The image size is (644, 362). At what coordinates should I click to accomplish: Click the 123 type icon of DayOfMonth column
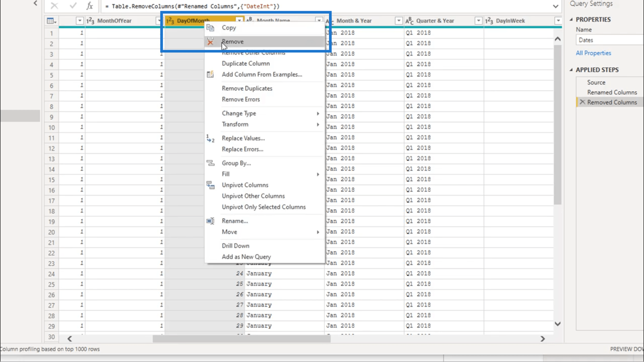170,21
